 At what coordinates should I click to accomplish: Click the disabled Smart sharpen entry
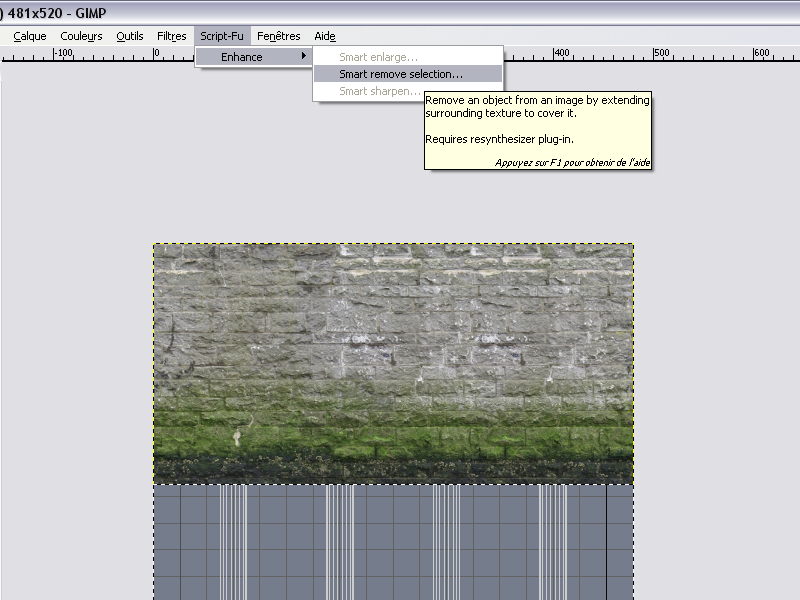380,91
